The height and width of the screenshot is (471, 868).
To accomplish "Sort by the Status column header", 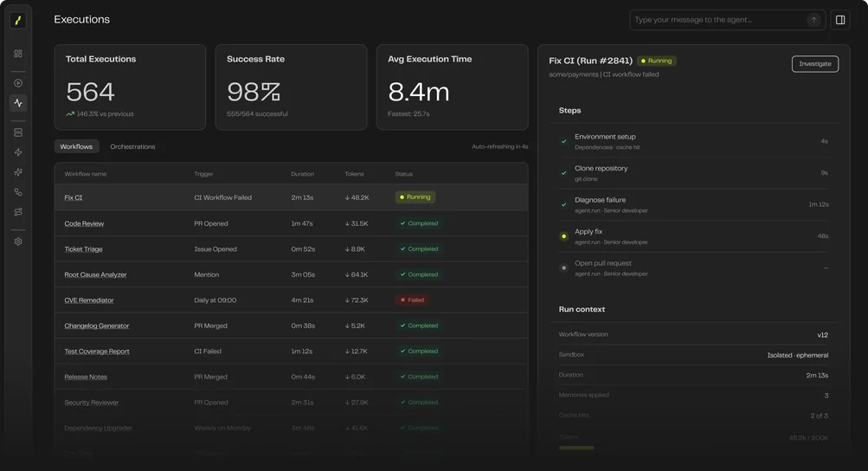I will coord(403,174).
